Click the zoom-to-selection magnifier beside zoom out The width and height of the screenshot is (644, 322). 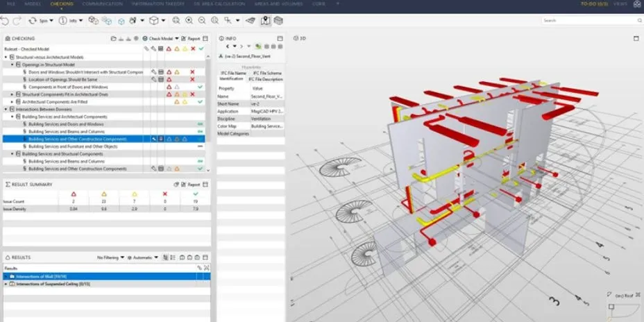pyautogui.click(x=215, y=20)
